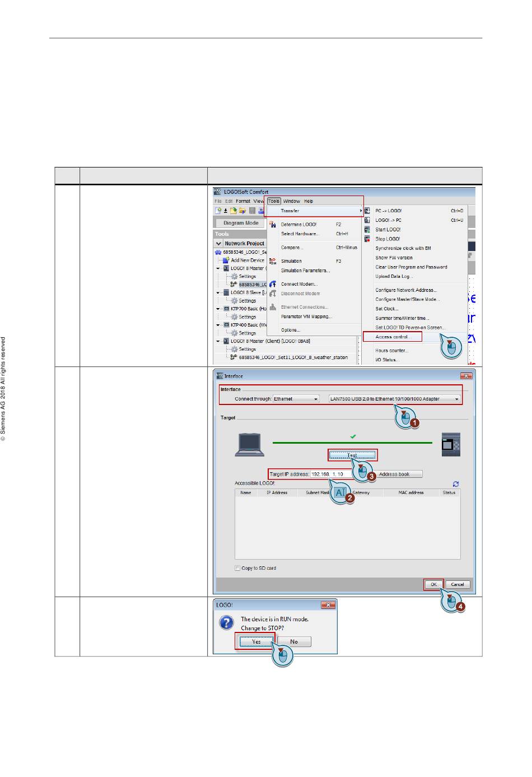Click gear icon under KTP700 Basic
532x777 pixels.
point(234,317)
